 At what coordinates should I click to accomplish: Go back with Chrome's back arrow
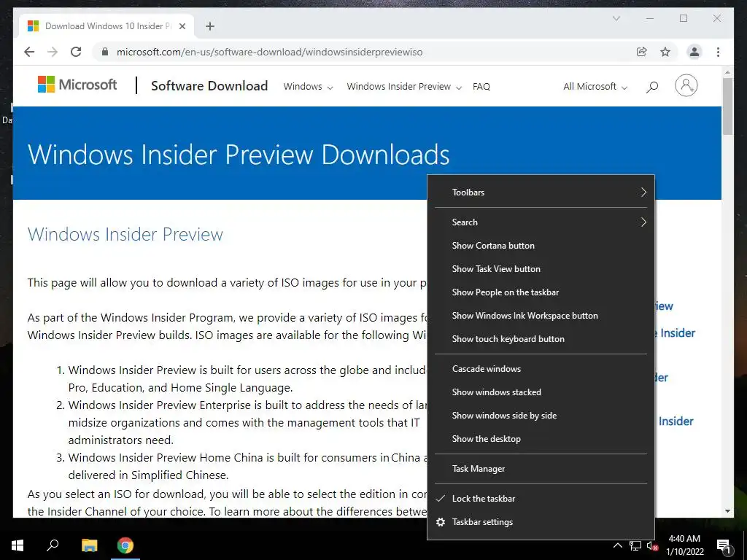(x=29, y=52)
